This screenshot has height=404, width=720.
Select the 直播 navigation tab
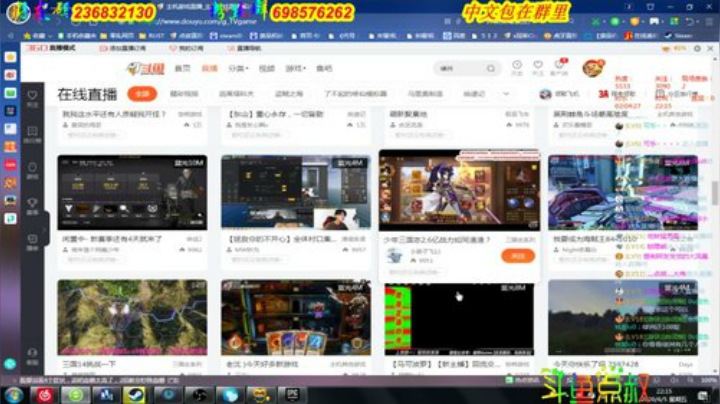pyautogui.click(x=209, y=68)
